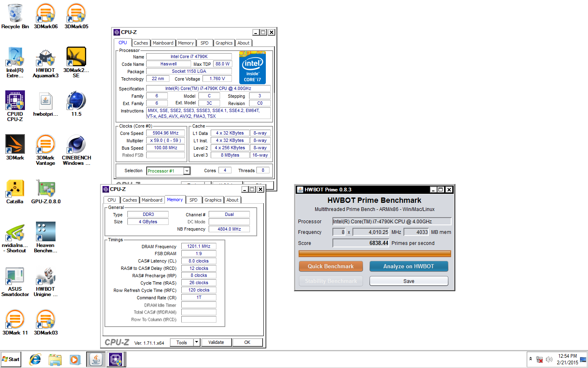The height and width of the screenshot is (368, 588).
Task: Start Quick Benchmark in HWBOT Prime
Action: coord(331,266)
